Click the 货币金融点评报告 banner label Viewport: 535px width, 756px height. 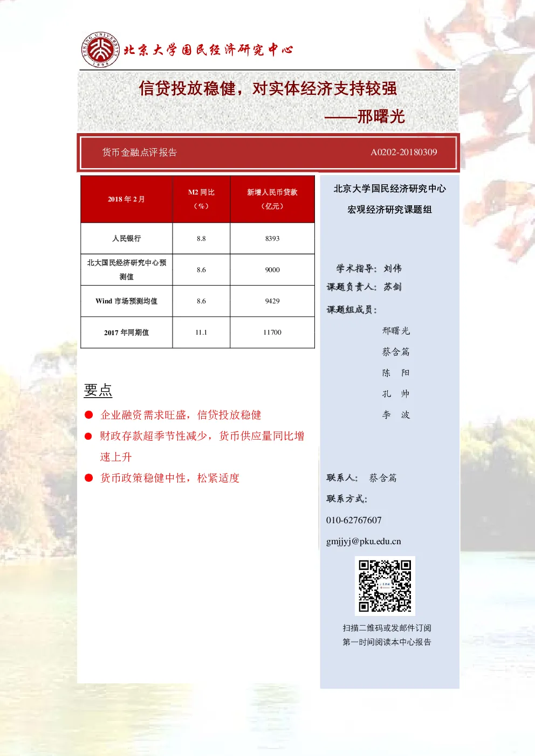coord(140,152)
